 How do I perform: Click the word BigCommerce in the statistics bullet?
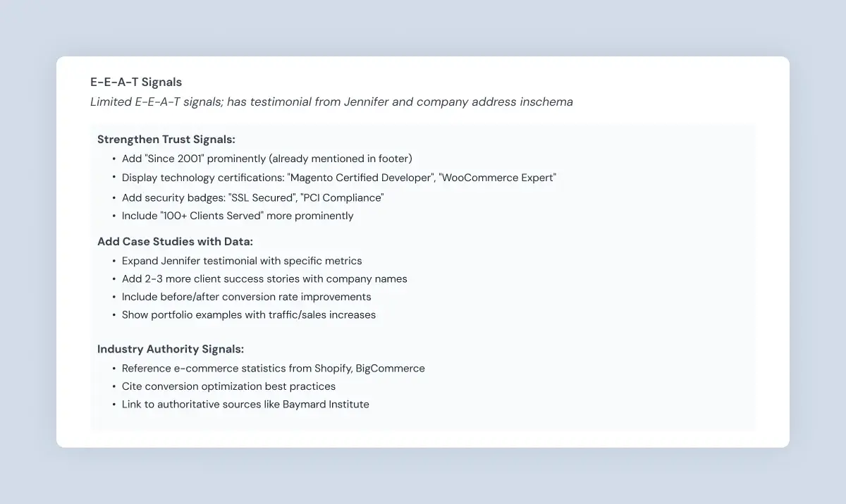click(390, 368)
